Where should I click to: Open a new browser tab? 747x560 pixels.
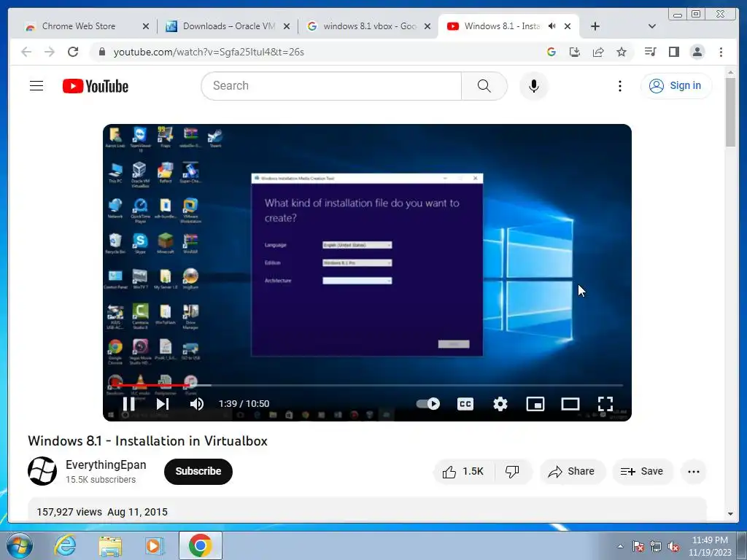pos(595,26)
